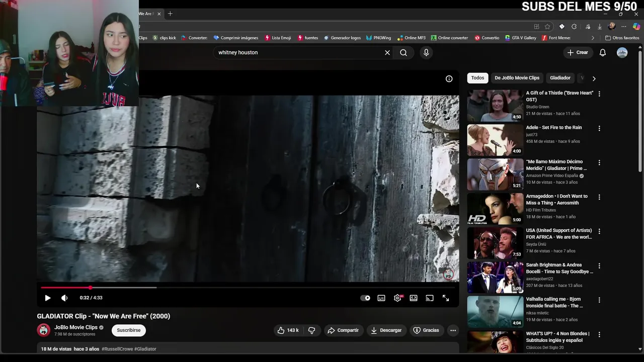Open options menu for USA FOR AFRICA video
The width and height of the screenshot is (644, 362).
599,231
